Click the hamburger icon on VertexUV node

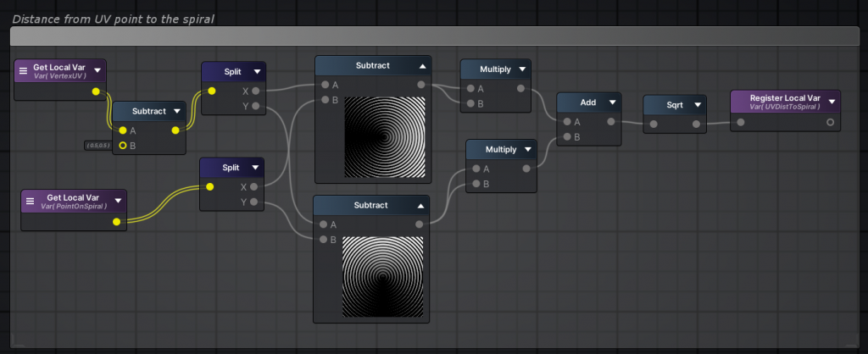24,70
